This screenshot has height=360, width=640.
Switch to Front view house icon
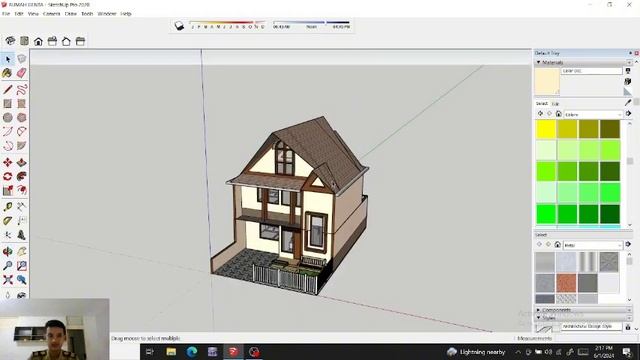point(38,41)
